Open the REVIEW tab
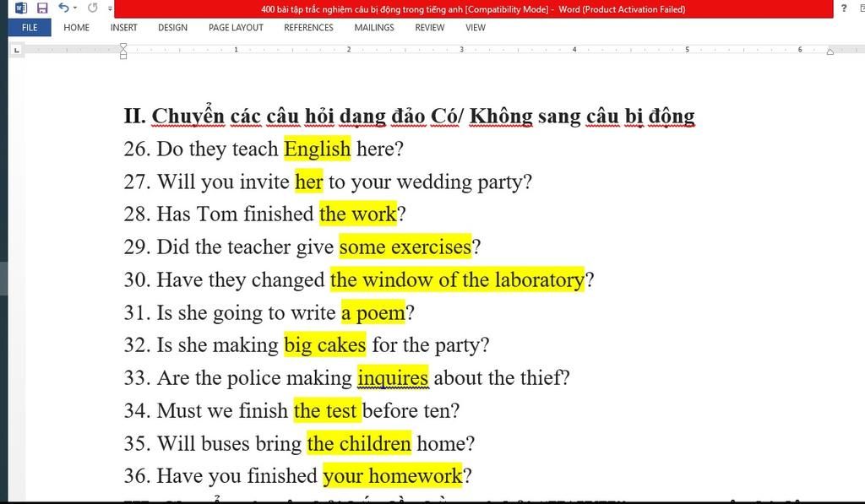 (429, 28)
